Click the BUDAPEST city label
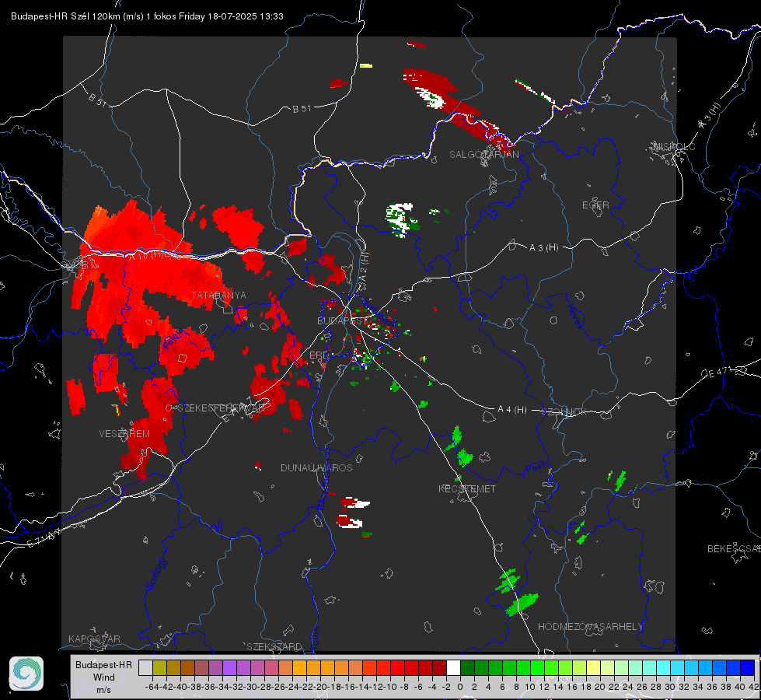Screen dimensions: 761x700 pyautogui.click(x=343, y=320)
